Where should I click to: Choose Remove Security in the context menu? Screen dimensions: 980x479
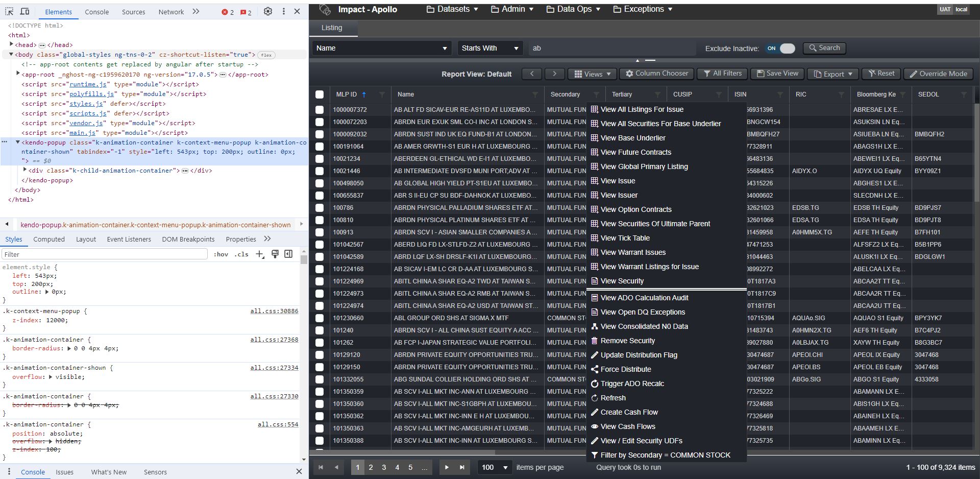pyautogui.click(x=627, y=341)
